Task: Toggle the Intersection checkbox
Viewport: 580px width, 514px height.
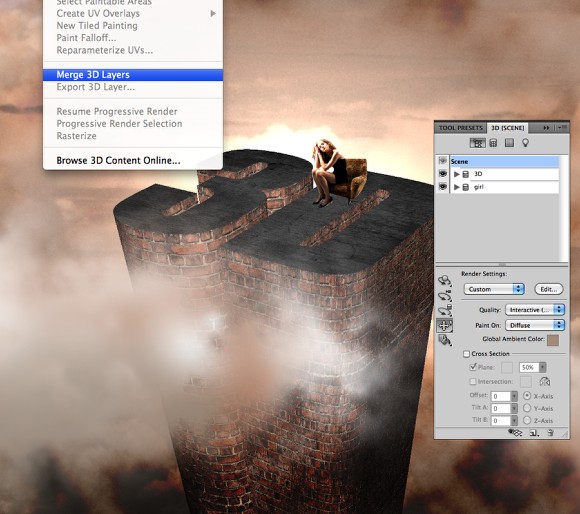Action: point(473,381)
